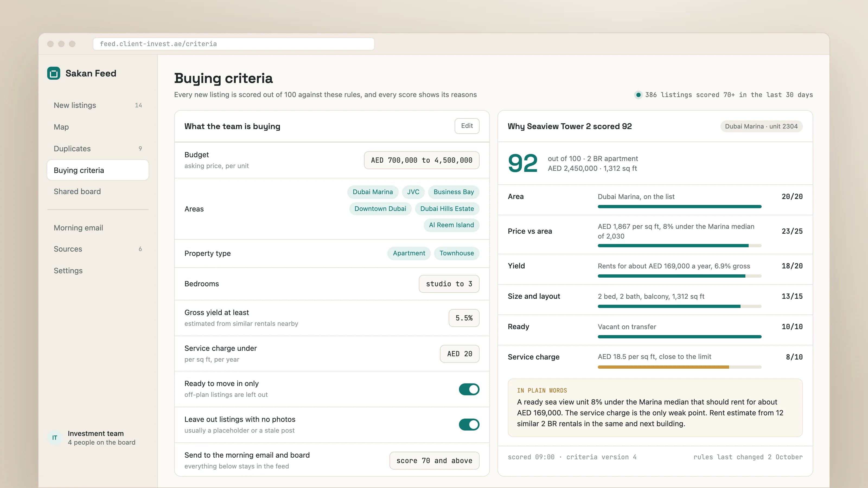Click the Edit button for team criteria
The image size is (868, 488).
click(x=467, y=126)
